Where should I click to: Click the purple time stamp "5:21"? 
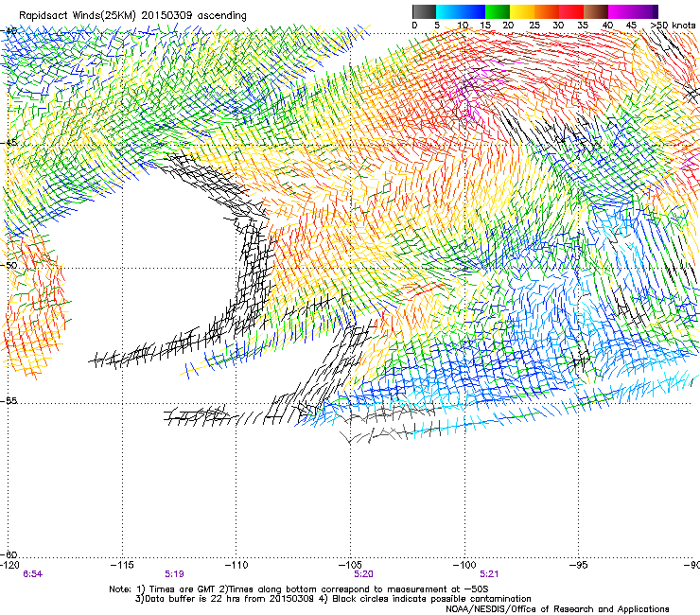click(x=489, y=574)
